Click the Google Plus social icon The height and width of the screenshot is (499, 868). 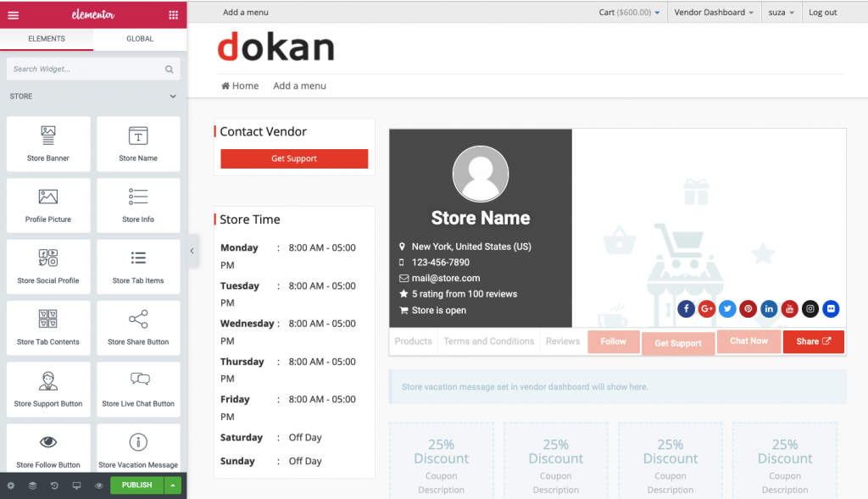(x=707, y=308)
